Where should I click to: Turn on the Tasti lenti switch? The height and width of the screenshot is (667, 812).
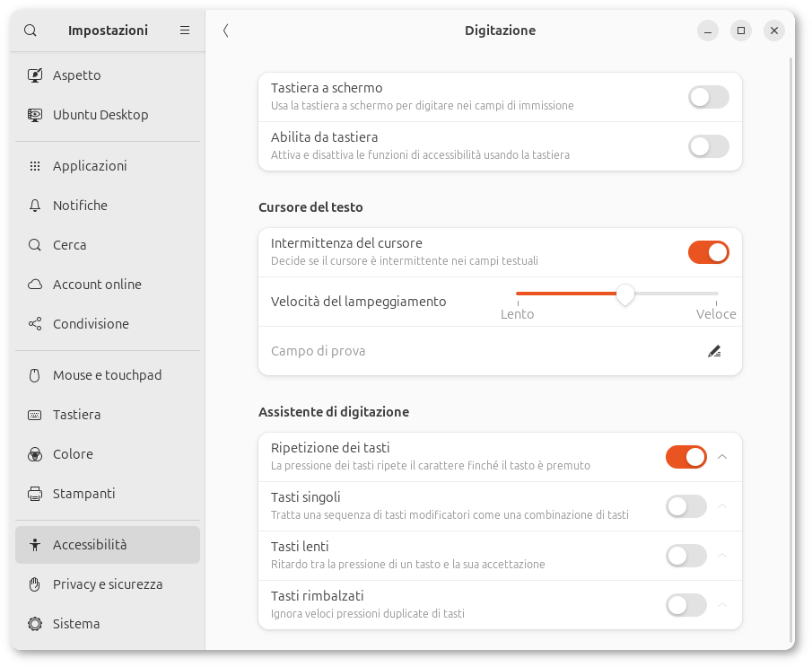(x=685, y=556)
